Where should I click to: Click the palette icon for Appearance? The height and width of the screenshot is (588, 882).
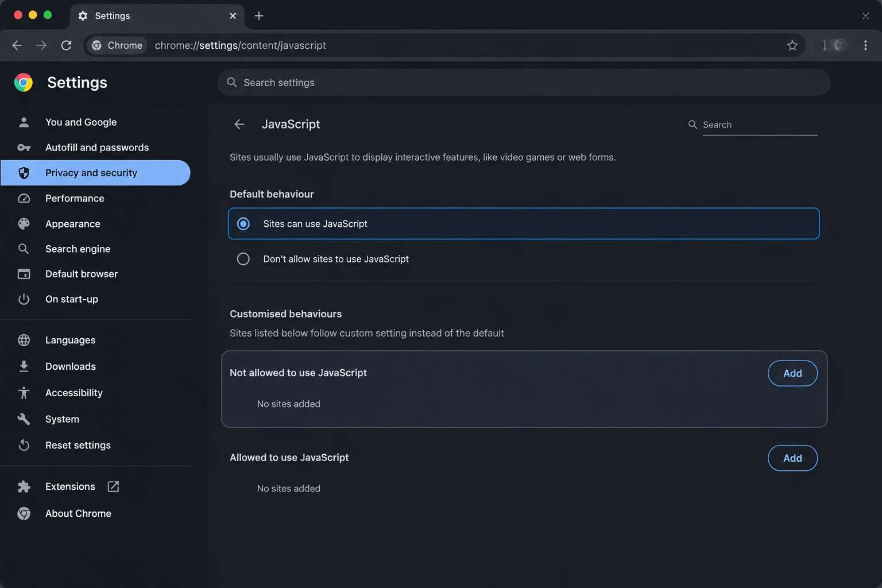pyautogui.click(x=24, y=224)
